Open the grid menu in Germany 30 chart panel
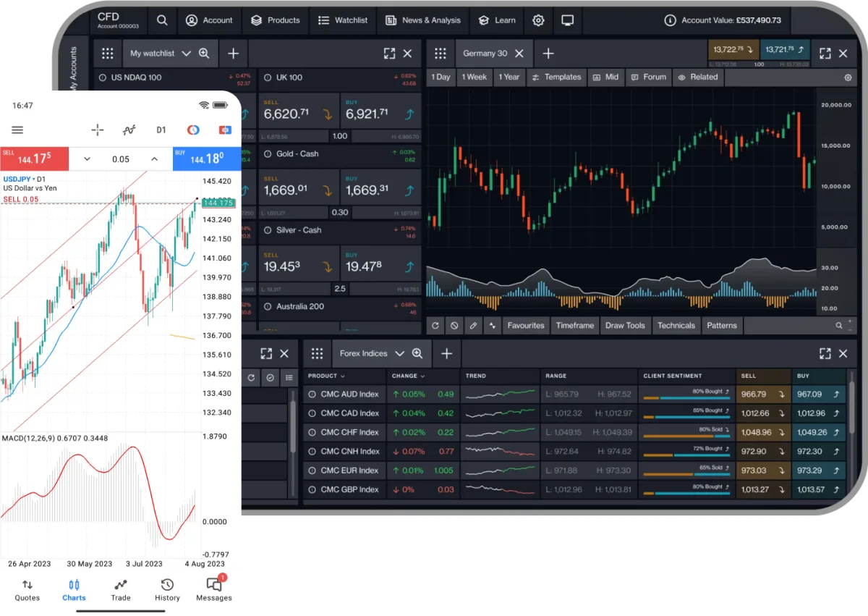 pos(440,54)
